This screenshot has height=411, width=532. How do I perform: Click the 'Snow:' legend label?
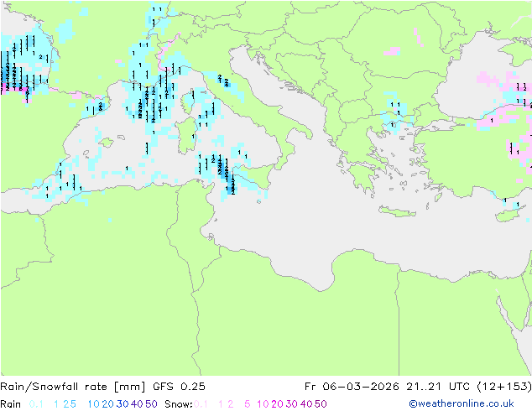point(179,404)
